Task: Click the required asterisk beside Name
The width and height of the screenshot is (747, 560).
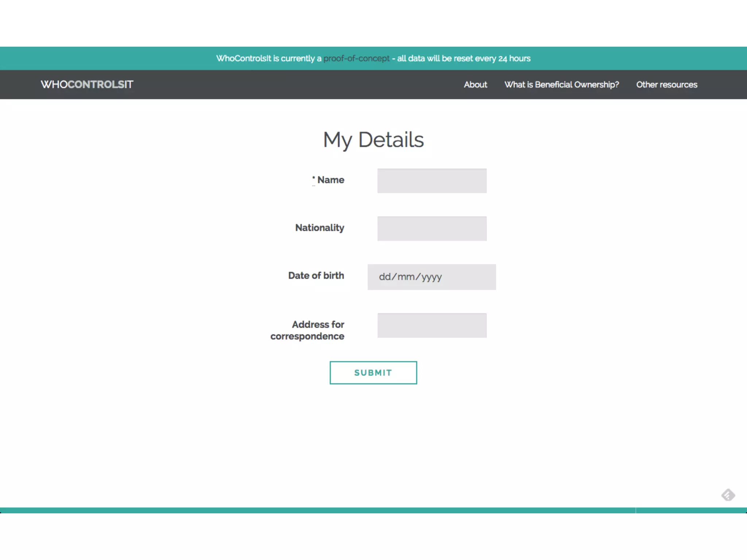Action: coord(313,178)
